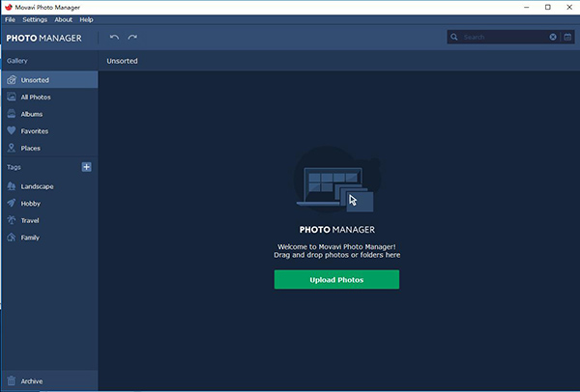The image size is (580, 392).
Task: Click the Landscape tag tree icon
Action: point(12,186)
